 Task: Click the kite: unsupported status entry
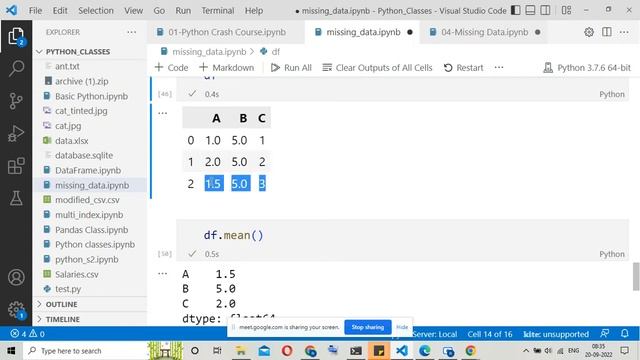(556, 334)
